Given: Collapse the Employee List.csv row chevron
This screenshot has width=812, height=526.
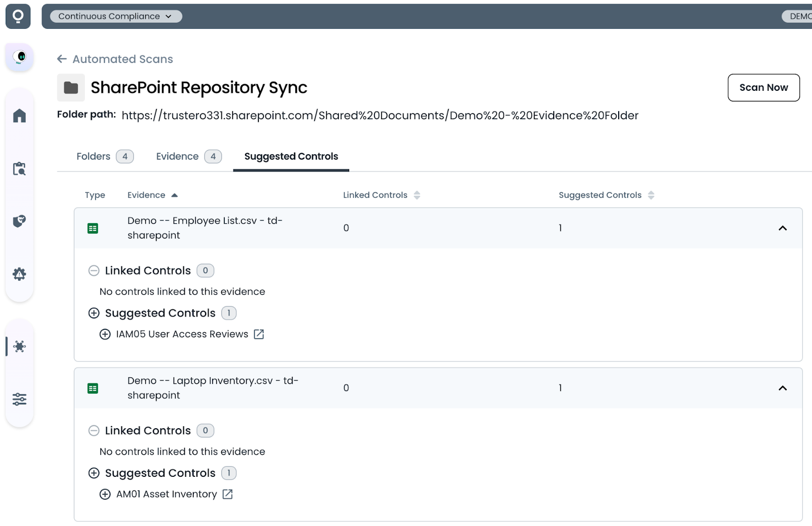Looking at the screenshot, I should (x=783, y=228).
